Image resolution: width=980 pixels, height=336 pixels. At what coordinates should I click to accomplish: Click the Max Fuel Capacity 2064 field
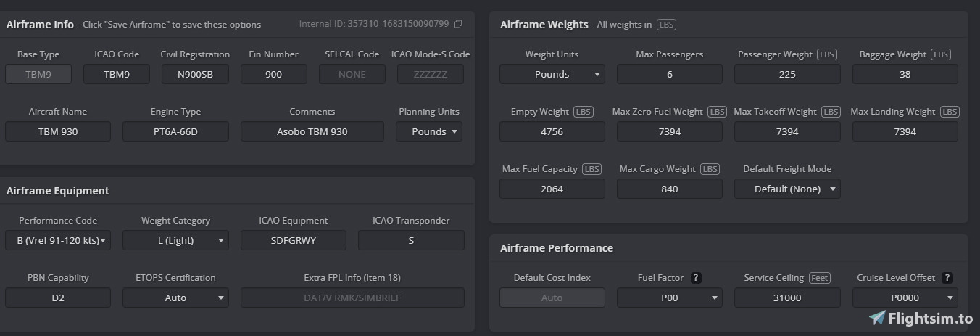coord(552,189)
